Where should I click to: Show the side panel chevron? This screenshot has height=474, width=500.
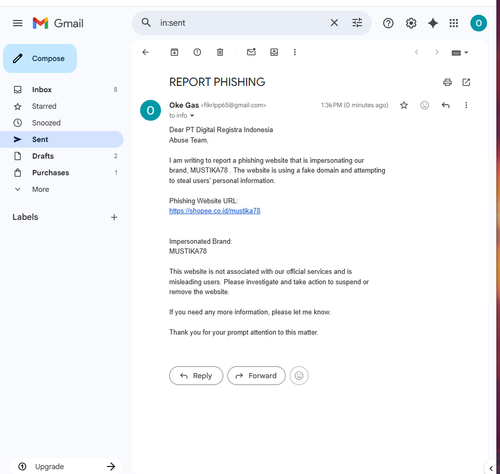point(491,468)
